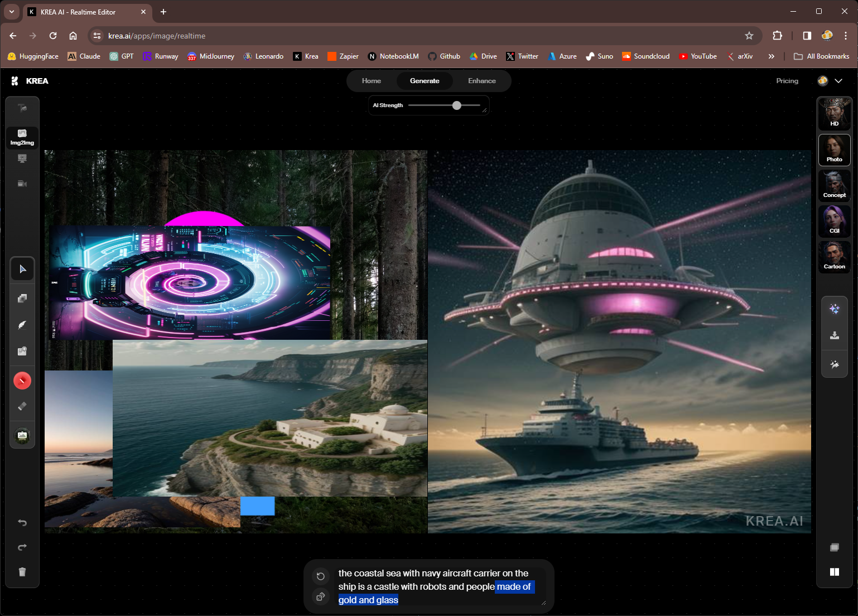858x616 pixels.
Task: Toggle the browser side panel
Action: pos(807,36)
